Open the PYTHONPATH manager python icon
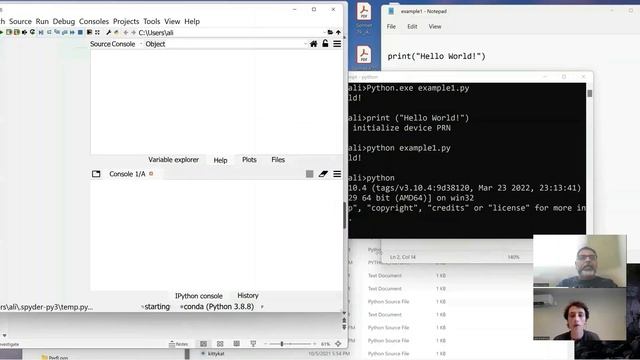This screenshot has width=640, height=360. [116, 32]
